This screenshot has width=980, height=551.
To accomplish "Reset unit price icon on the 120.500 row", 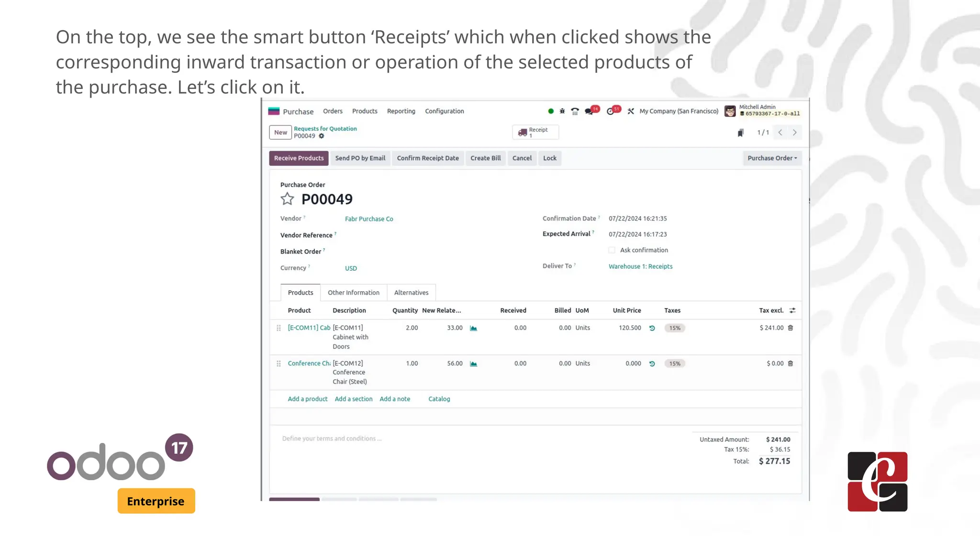I will (652, 328).
